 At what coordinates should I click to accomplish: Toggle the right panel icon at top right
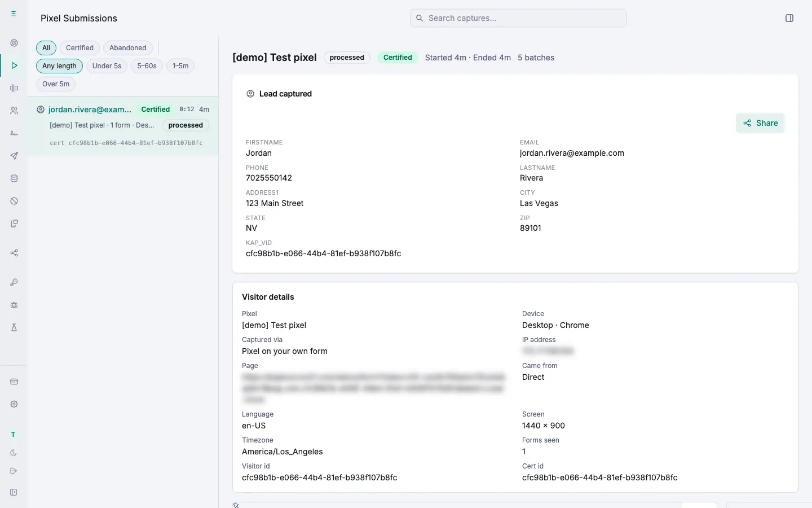tap(789, 18)
